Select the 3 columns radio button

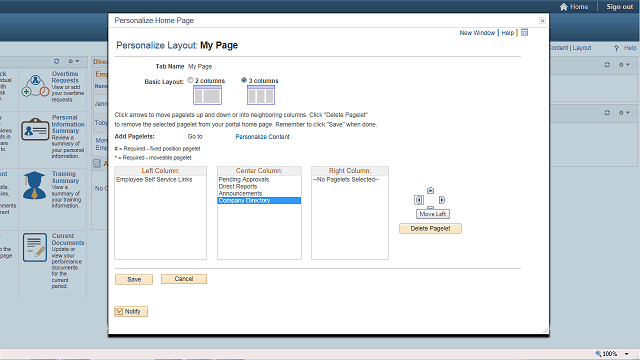(244, 80)
